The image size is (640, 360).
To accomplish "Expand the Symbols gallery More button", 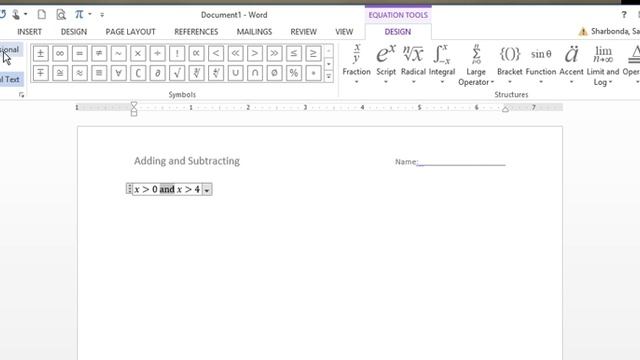I will (x=329, y=76).
